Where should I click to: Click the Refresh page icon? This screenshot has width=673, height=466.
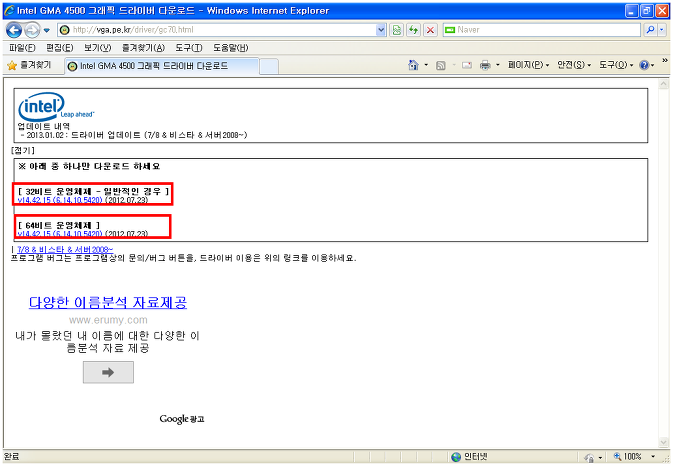pos(413,30)
